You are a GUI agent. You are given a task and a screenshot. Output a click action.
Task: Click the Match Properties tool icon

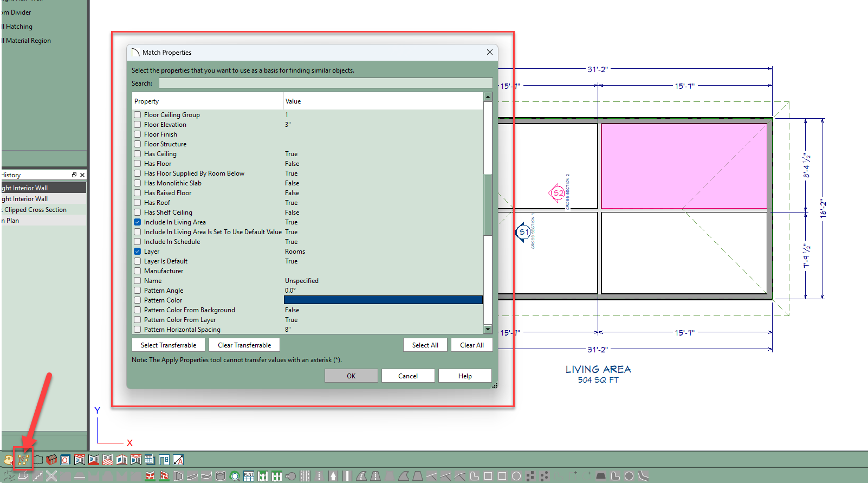[23, 460]
